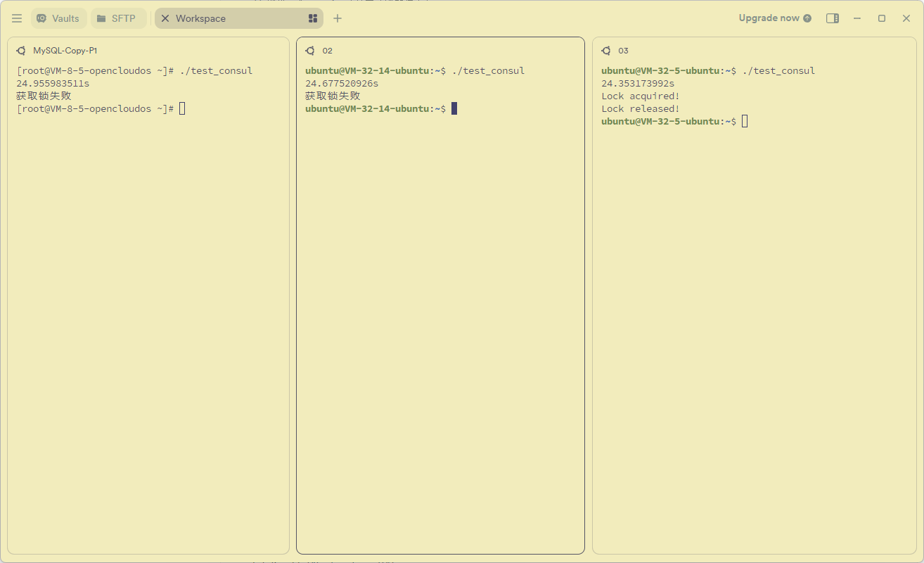Switch to the Vaults tab
This screenshot has height=563, width=924.
tap(58, 18)
